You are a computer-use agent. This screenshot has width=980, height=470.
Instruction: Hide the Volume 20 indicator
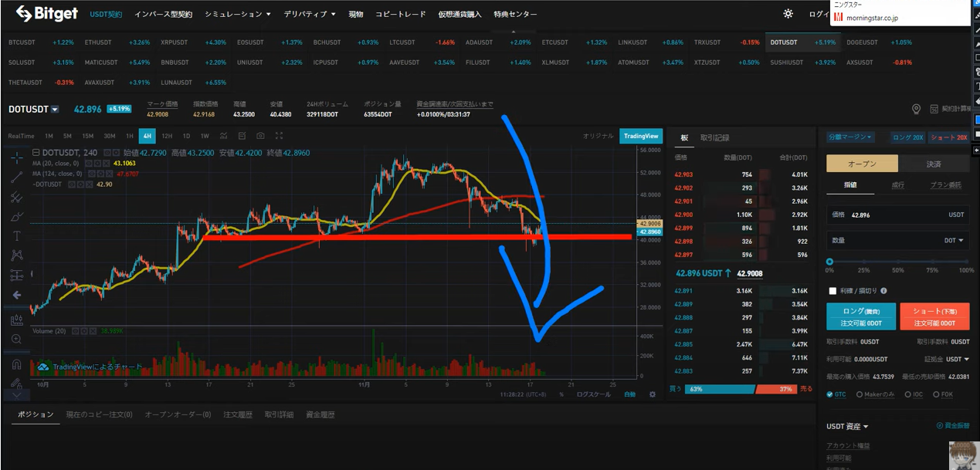coord(74,330)
